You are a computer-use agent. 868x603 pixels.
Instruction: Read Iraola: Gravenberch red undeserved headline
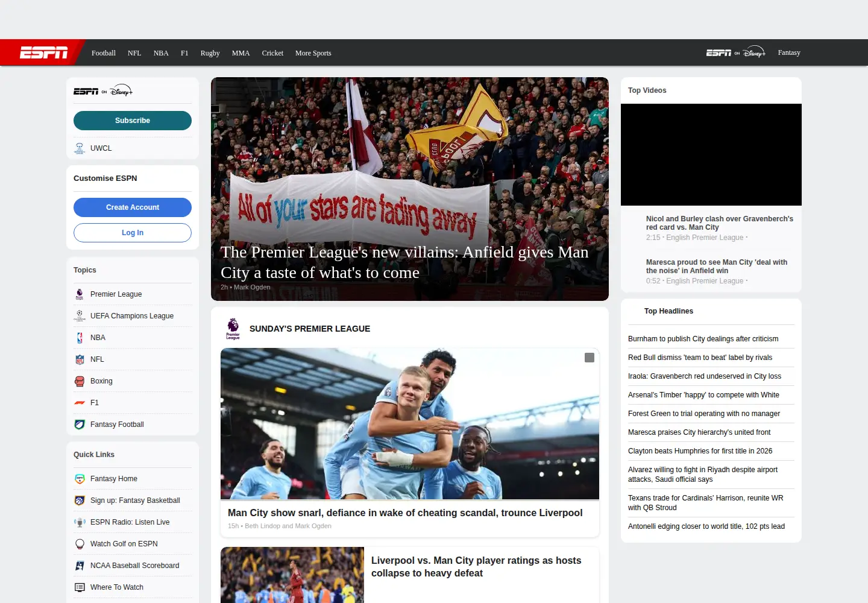[705, 376]
